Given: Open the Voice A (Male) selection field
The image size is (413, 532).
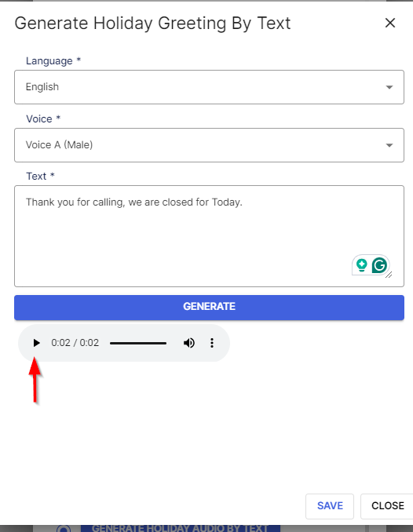Looking at the screenshot, I should (x=209, y=145).
